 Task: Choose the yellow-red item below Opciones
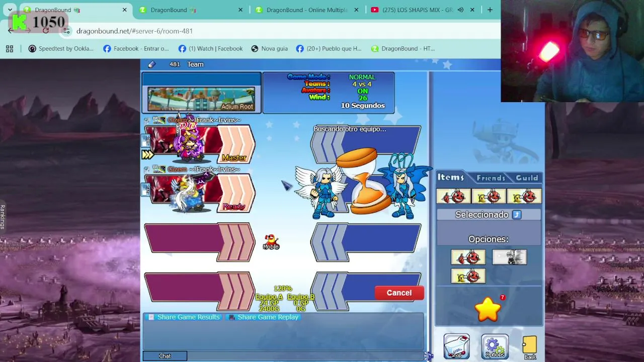pyautogui.click(x=468, y=276)
